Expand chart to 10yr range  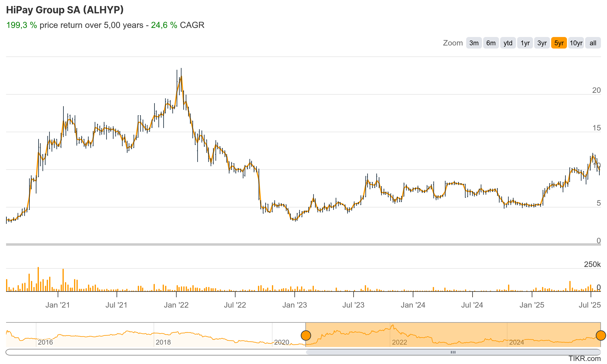[x=576, y=43]
